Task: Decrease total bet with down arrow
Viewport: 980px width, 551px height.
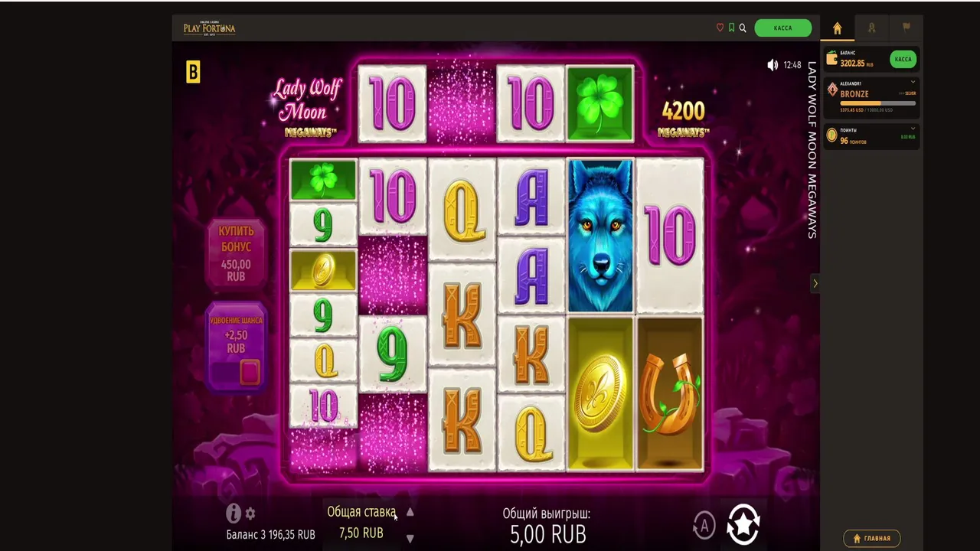Action: pyautogui.click(x=410, y=539)
